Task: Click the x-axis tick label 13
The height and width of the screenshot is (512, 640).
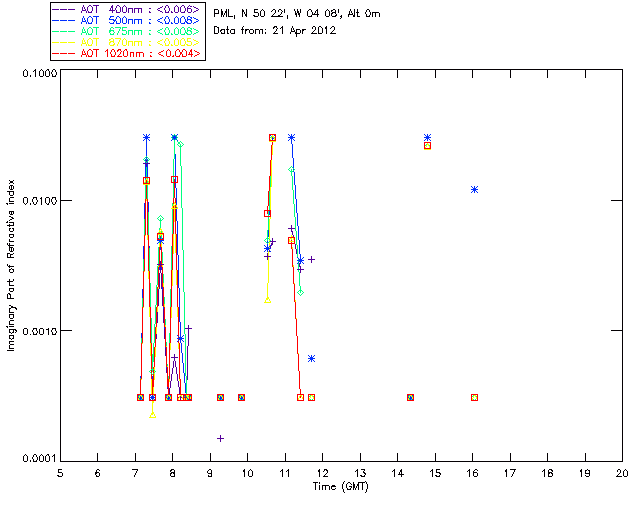Action: [359, 472]
